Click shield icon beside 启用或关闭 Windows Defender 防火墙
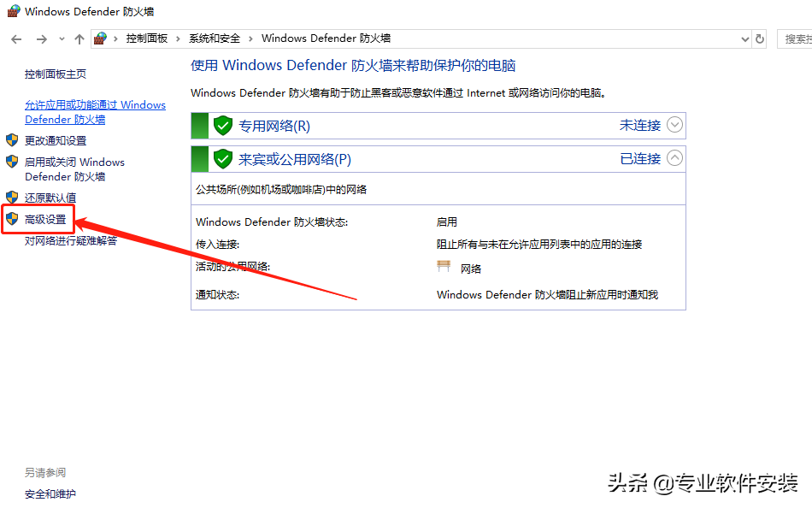 tap(12, 162)
